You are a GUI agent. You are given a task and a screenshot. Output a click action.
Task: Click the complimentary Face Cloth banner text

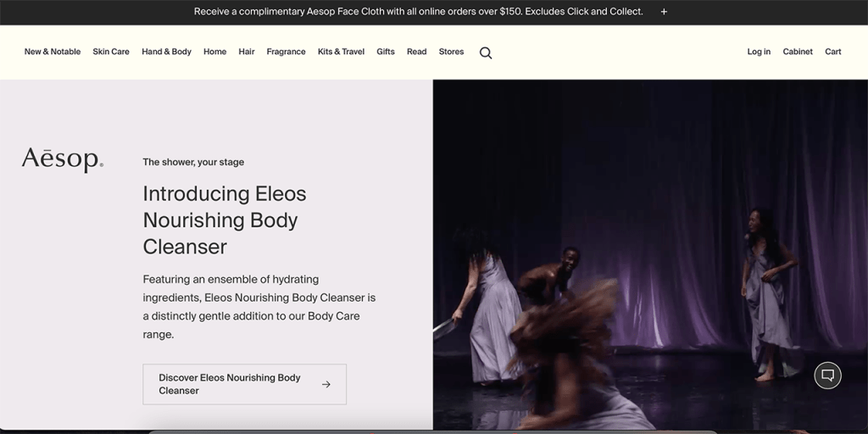419,12
